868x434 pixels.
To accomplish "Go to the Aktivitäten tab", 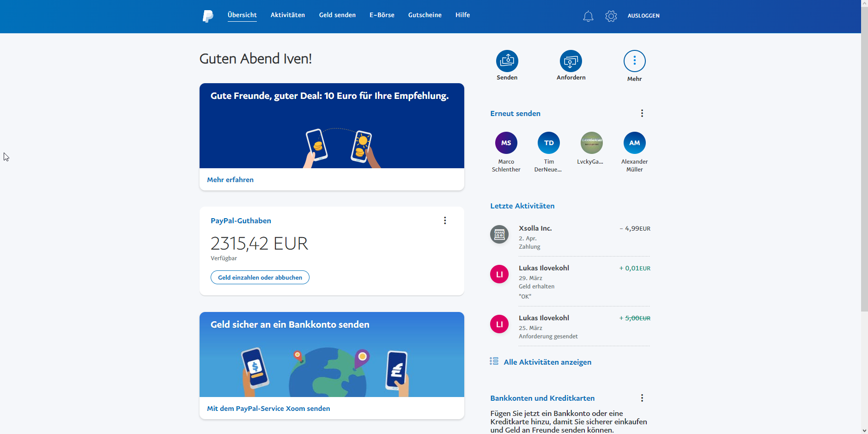I will [x=287, y=15].
